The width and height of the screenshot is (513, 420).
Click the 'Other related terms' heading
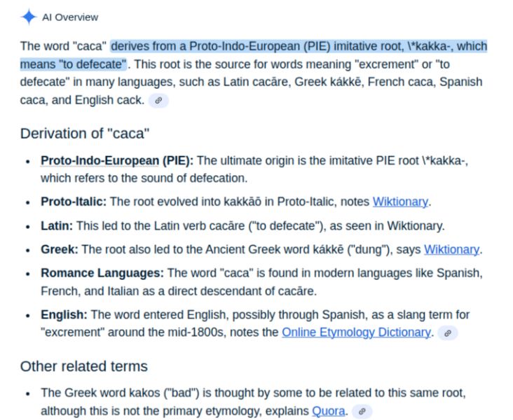point(83,366)
